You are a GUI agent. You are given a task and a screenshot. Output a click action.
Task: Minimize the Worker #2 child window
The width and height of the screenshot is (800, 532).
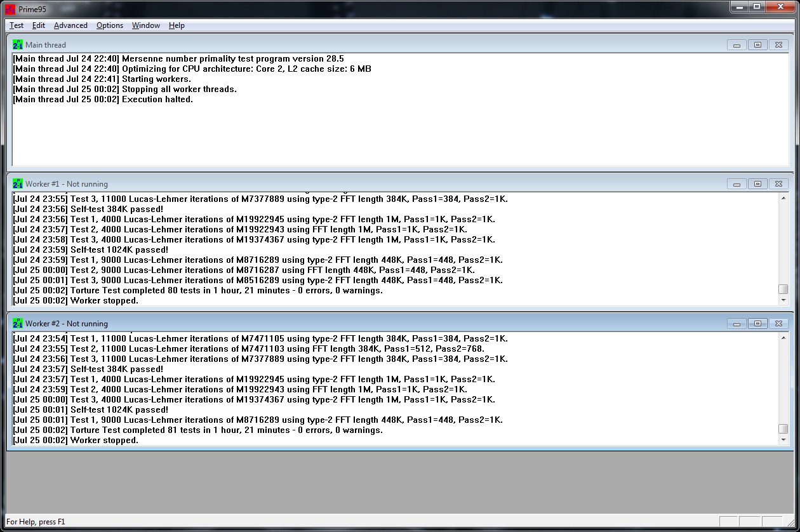737,324
